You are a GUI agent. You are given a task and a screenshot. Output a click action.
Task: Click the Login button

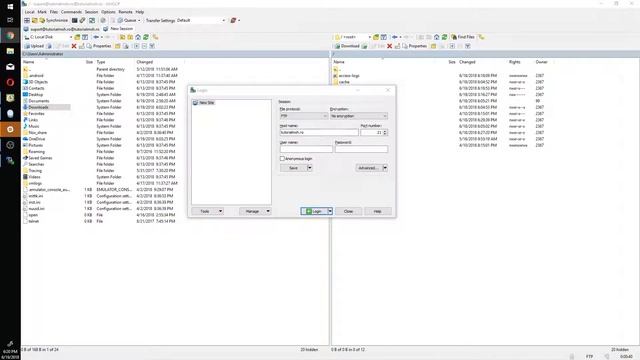coord(314,211)
